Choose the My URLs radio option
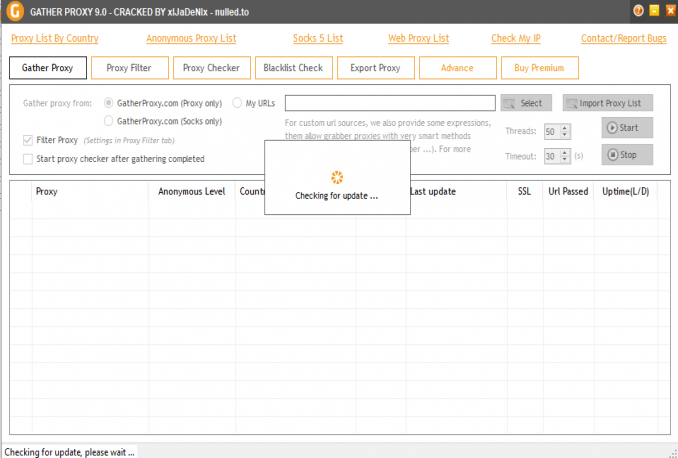The image size is (678, 458). [x=237, y=103]
